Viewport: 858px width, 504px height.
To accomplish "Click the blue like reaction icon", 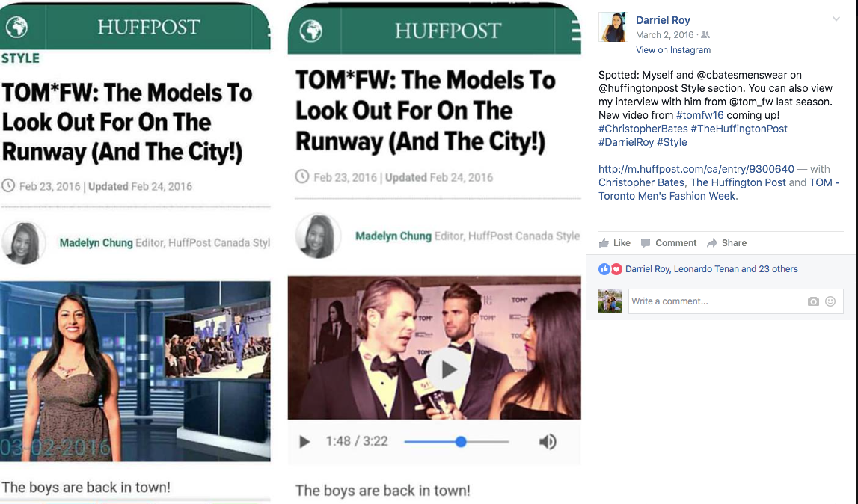I will coord(604,269).
